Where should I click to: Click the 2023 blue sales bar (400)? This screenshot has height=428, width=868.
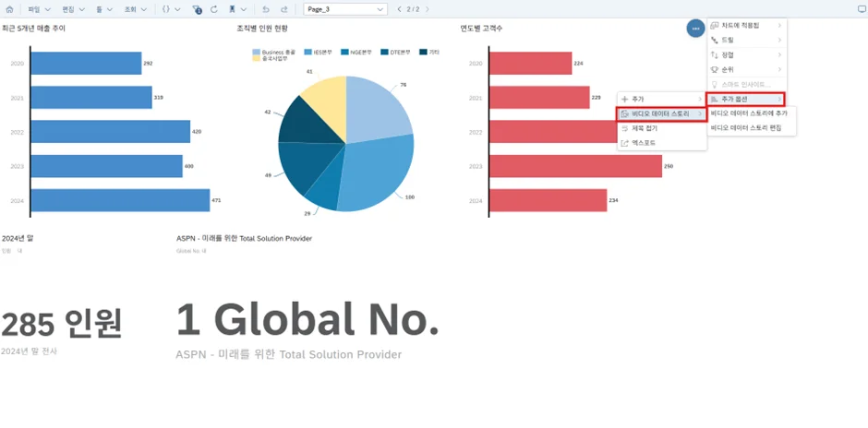click(107, 166)
